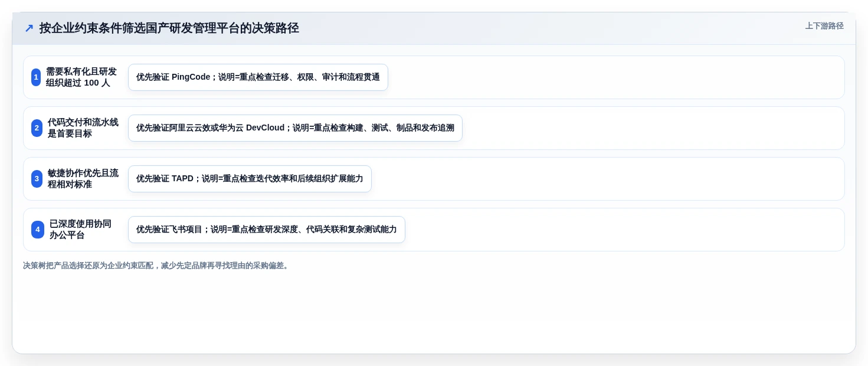Open the 阿里云云效或华为云 DevCloud recommendation box
The width and height of the screenshot is (868, 366).
(x=295, y=128)
